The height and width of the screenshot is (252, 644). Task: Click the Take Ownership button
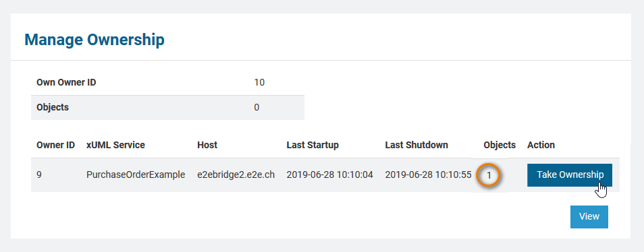[570, 175]
